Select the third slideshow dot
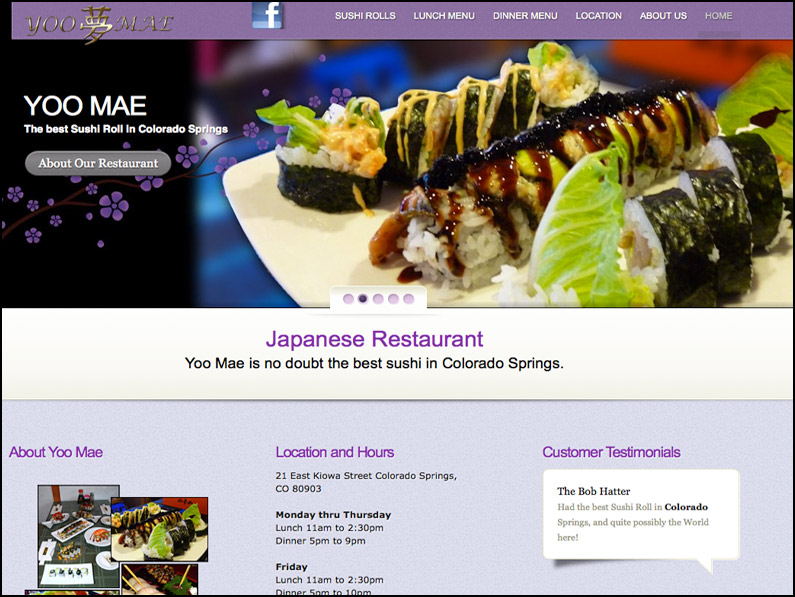 378,299
